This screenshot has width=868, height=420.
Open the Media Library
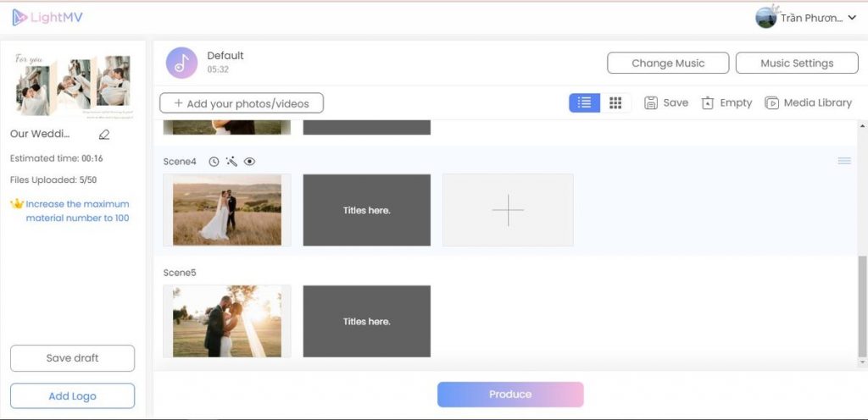tap(808, 102)
